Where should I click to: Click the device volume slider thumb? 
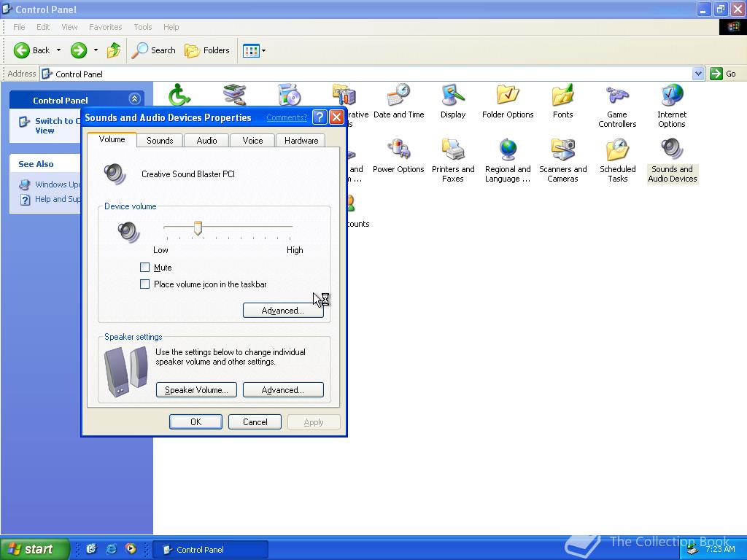coord(198,228)
